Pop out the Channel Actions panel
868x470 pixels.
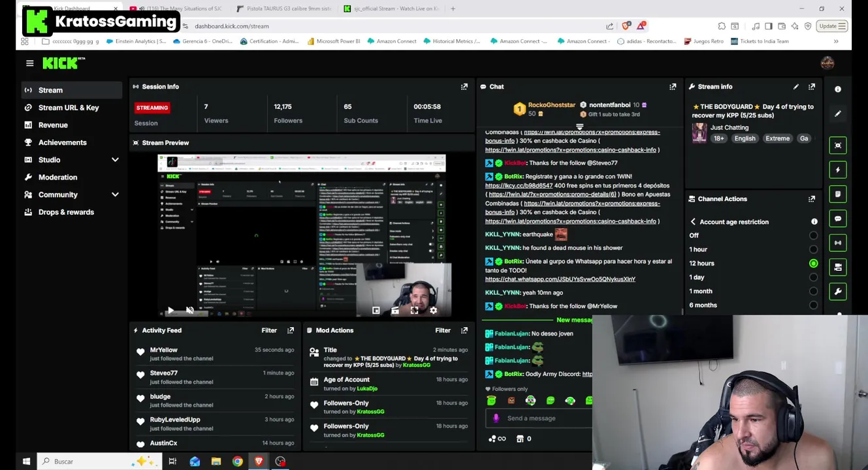point(812,199)
